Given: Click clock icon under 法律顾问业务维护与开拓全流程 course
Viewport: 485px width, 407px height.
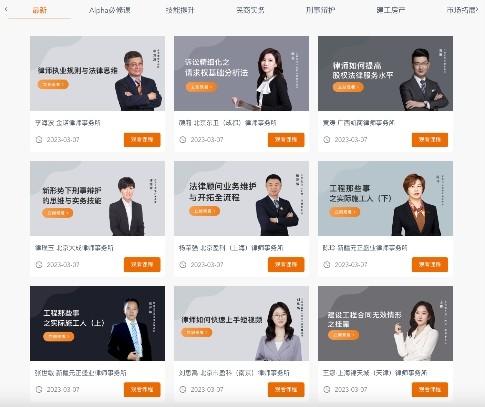Looking at the screenshot, I should click(x=183, y=264).
